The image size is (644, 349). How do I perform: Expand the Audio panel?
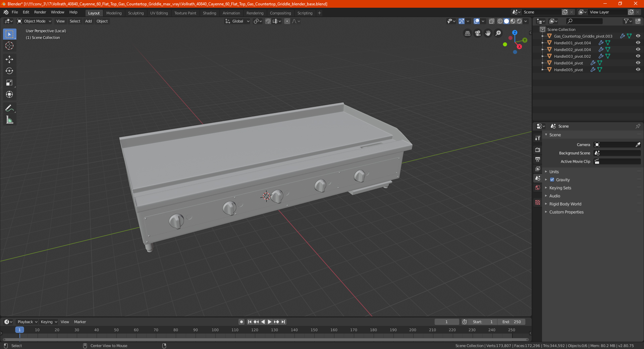pos(554,196)
